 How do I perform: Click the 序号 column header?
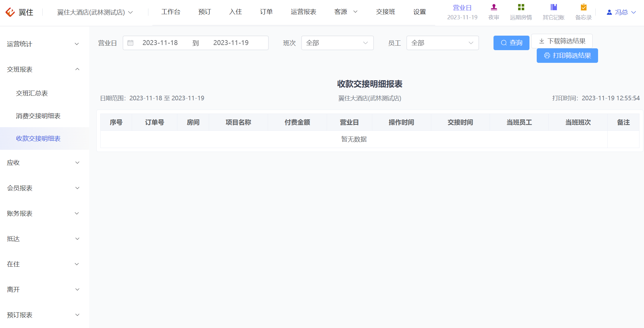[x=116, y=122]
